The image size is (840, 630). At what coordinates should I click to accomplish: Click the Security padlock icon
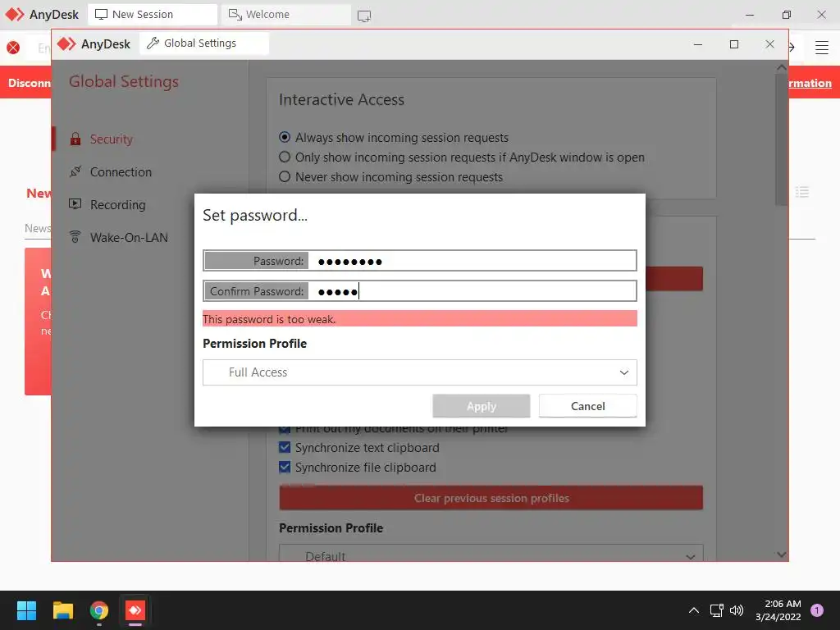tap(75, 139)
